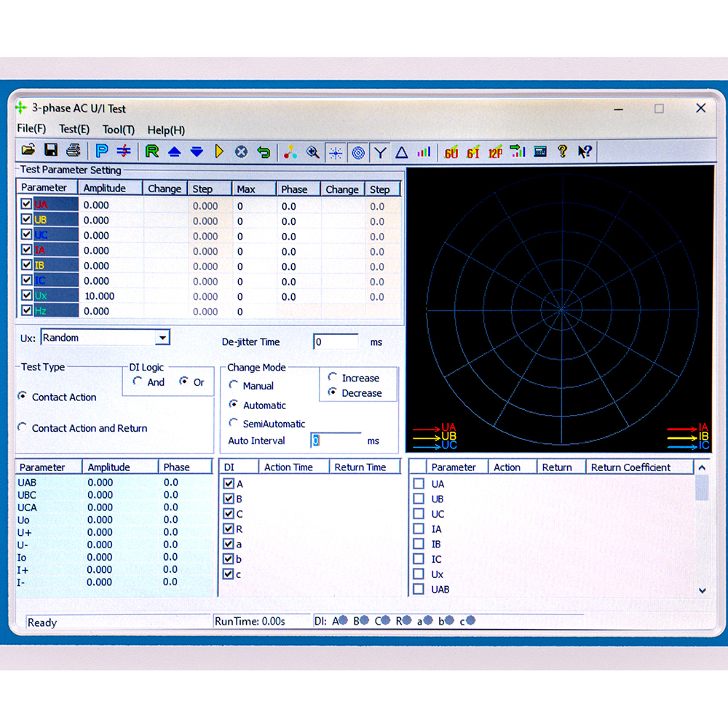Open the 12P module toolbar icon
Image resolution: width=728 pixels, height=728 pixels.
495,152
